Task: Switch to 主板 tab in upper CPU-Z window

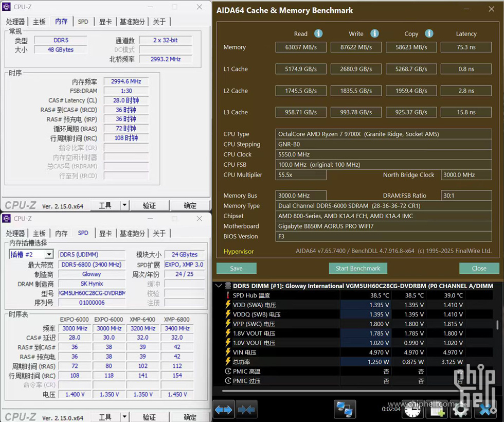Action: point(39,22)
